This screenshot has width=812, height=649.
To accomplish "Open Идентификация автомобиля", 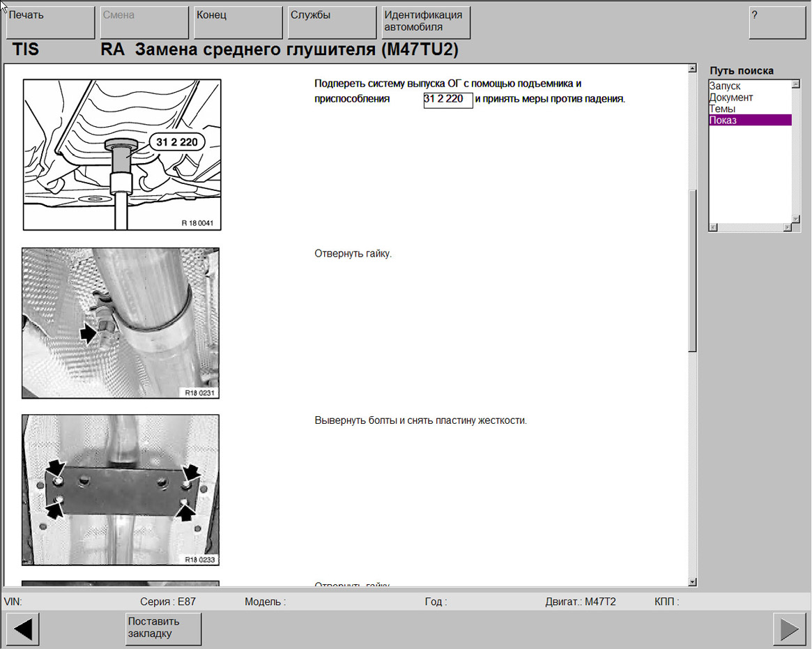I will point(426,23).
